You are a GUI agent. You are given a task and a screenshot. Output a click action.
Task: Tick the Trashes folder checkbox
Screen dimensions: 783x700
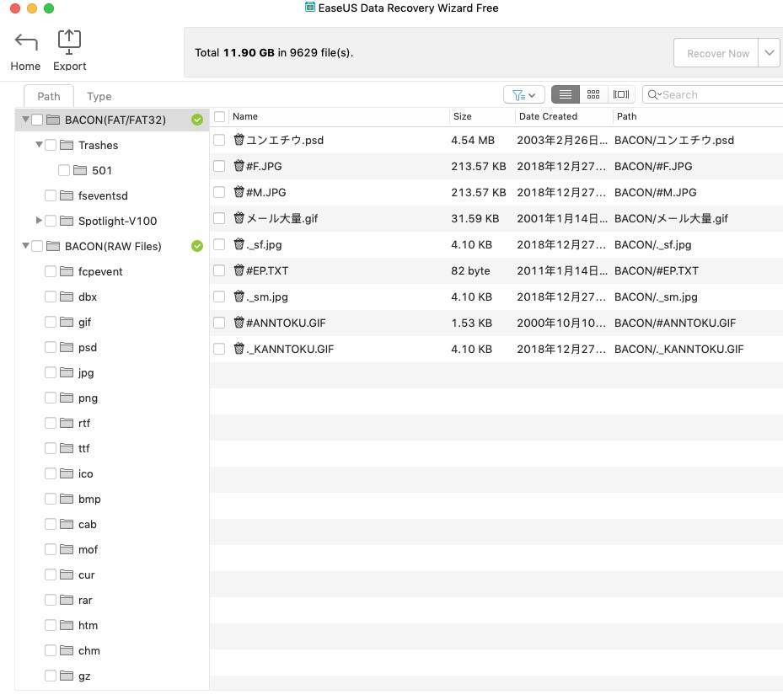pos(51,145)
